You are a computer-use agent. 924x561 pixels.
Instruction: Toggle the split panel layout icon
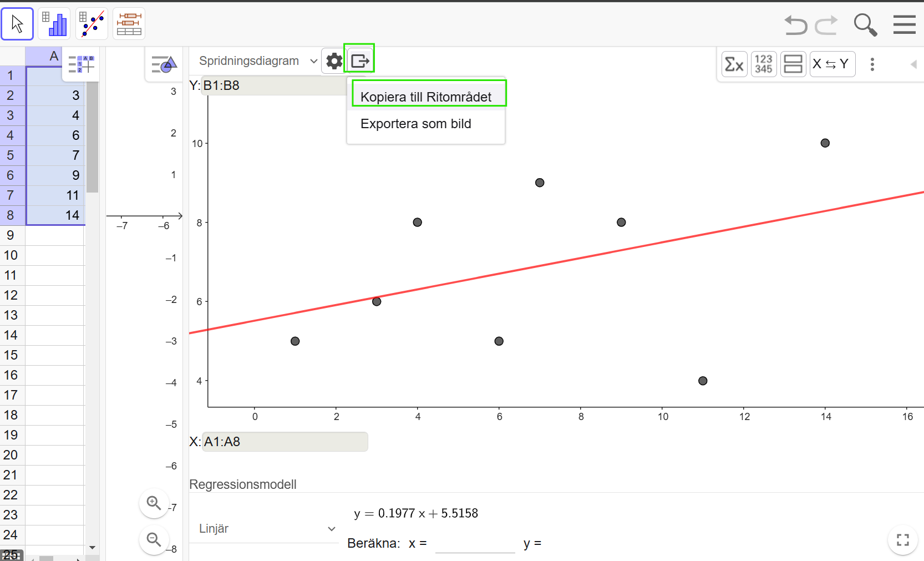pos(793,64)
